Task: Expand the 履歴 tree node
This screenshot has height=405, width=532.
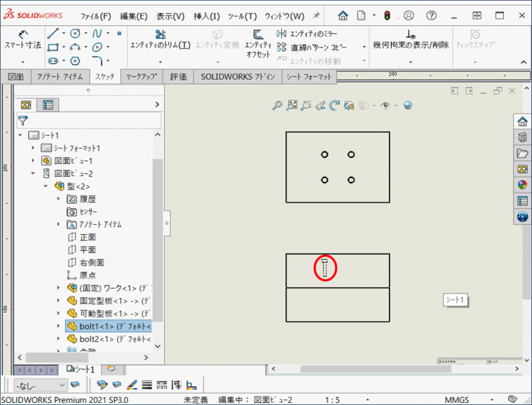Action: [x=58, y=199]
